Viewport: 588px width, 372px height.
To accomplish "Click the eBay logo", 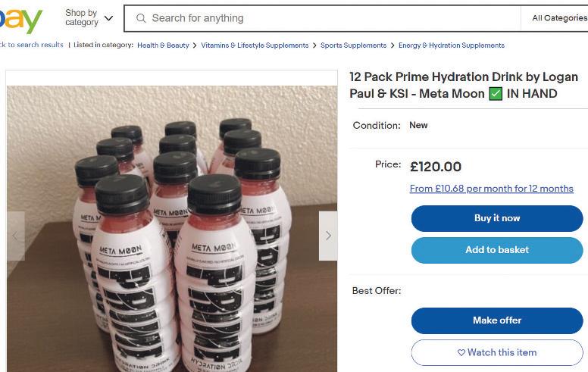I will click(20, 20).
